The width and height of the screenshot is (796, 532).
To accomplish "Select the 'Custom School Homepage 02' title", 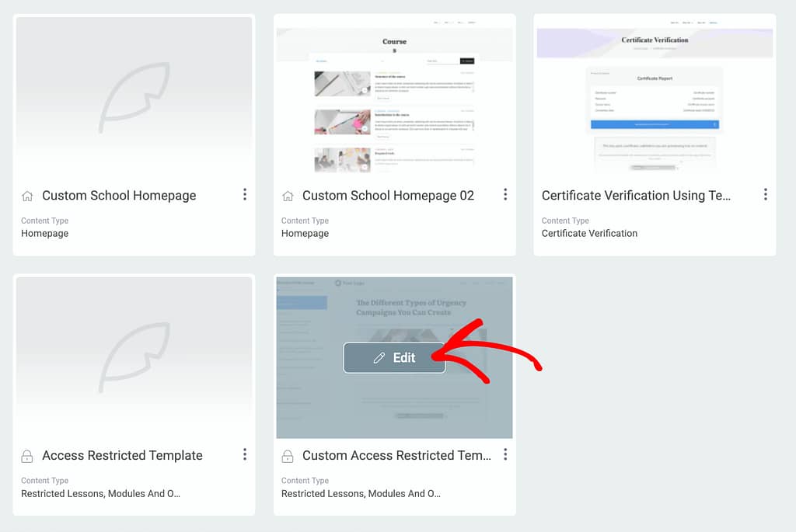I will tap(389, 196).
